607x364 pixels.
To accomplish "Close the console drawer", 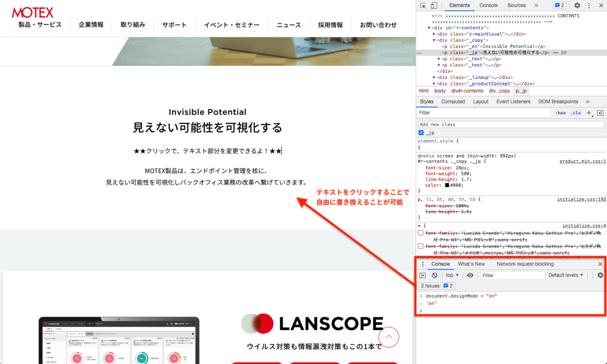I will 600,264.
